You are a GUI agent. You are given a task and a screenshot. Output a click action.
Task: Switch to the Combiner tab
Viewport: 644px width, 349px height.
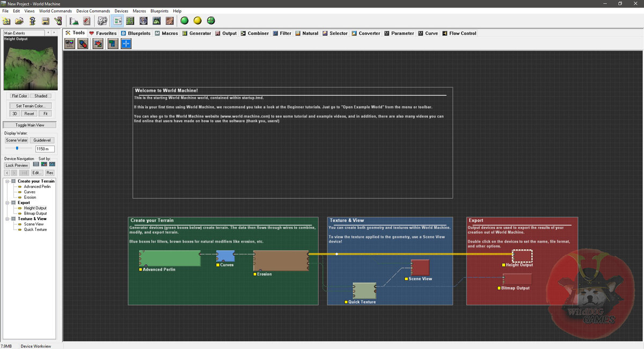(254, 33)
